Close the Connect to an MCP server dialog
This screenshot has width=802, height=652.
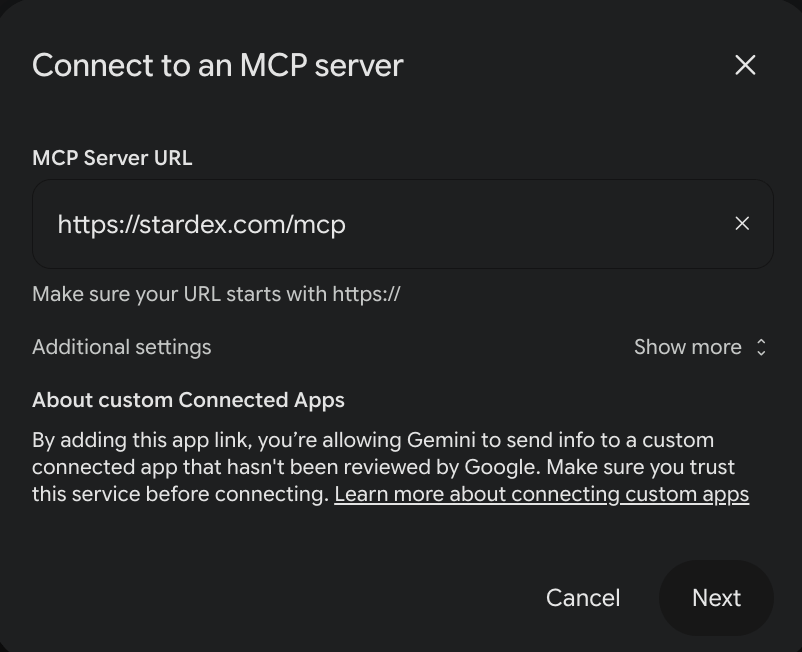coord(745,65)
